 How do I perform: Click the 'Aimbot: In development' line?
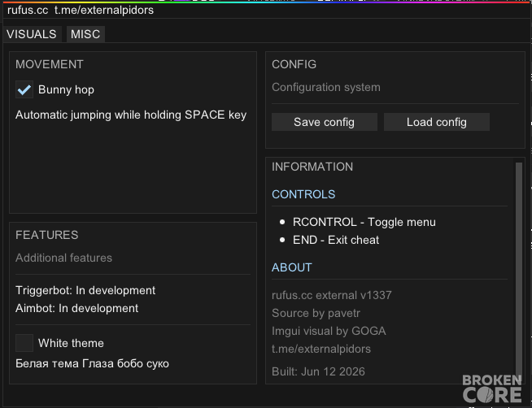pyautogui.click(x=76, y=308)
